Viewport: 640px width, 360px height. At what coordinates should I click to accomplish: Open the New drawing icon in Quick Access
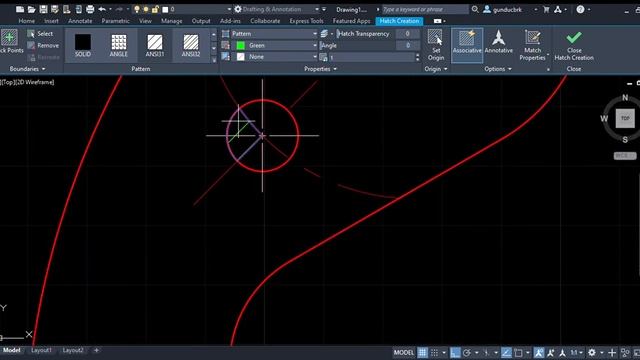coord(20,9)
